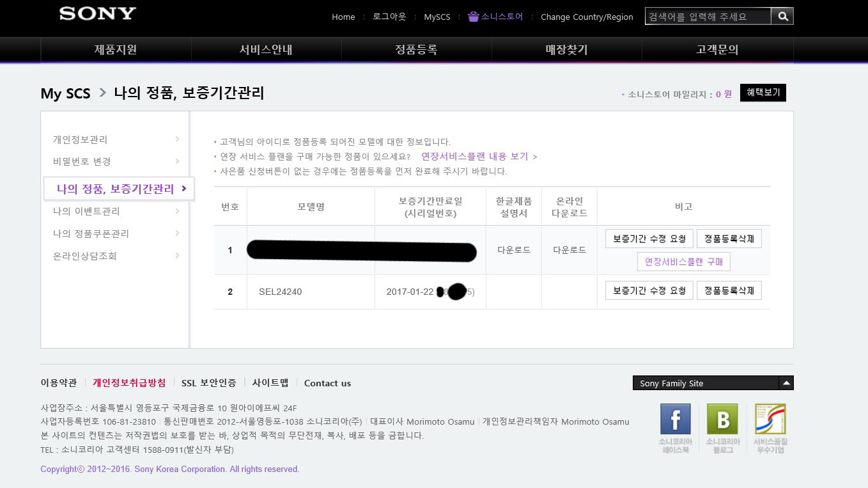Open the Sony Korea blog icon

(x=723, y=420)
